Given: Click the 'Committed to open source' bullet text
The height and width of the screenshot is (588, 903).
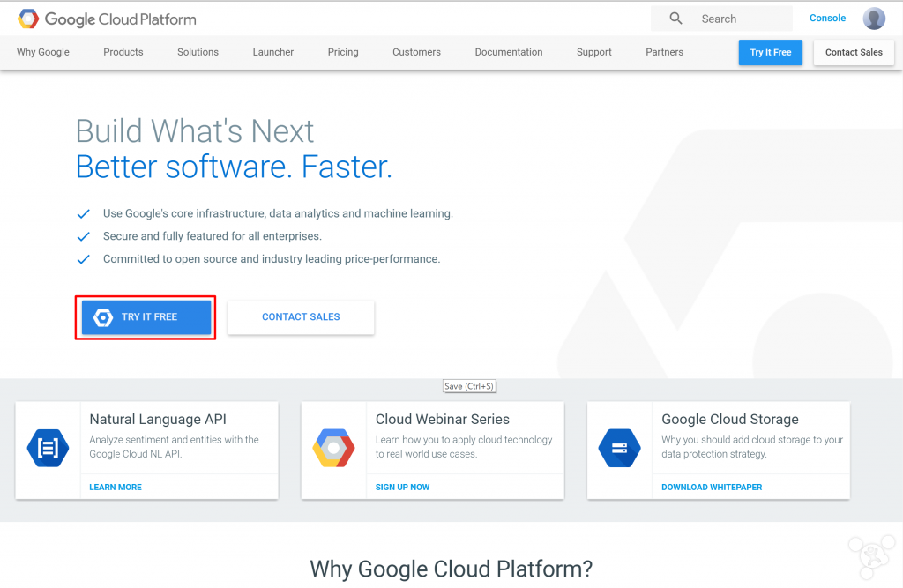Looking at the screenshot, I should [x=272, y=259].
